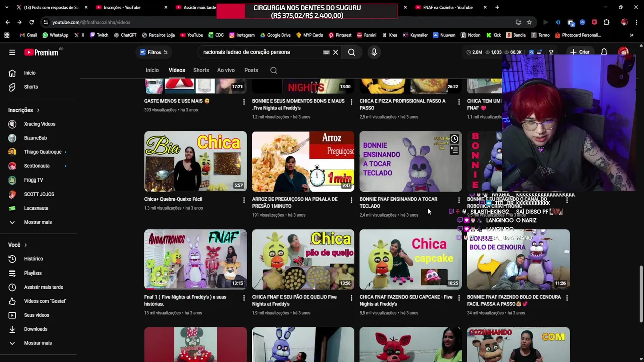Switch to the channel Posts tab
This screenshot has width=644, height=362.
(x=251, y=70)
